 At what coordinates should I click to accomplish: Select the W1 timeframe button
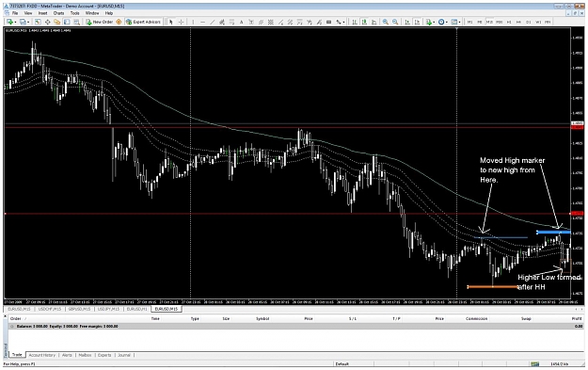coord(538,23)
